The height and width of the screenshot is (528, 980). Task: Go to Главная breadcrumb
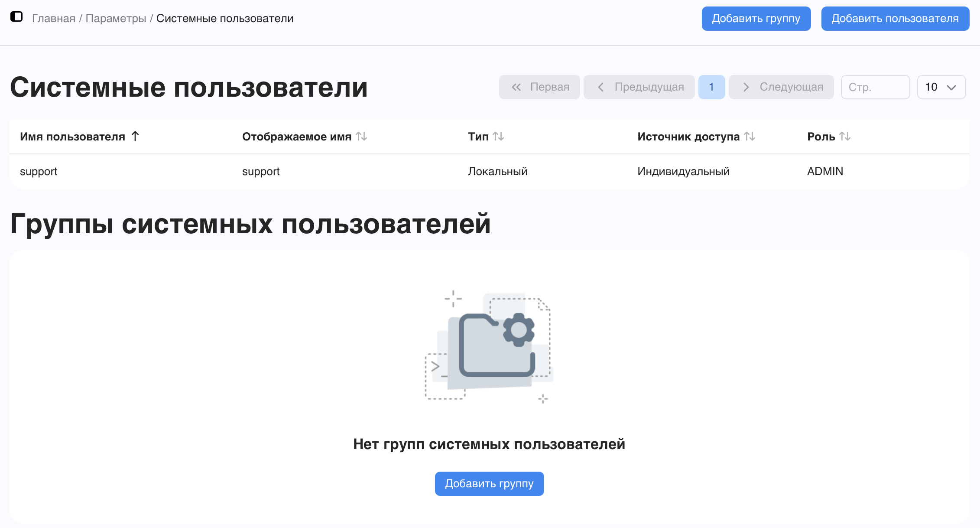54,19
